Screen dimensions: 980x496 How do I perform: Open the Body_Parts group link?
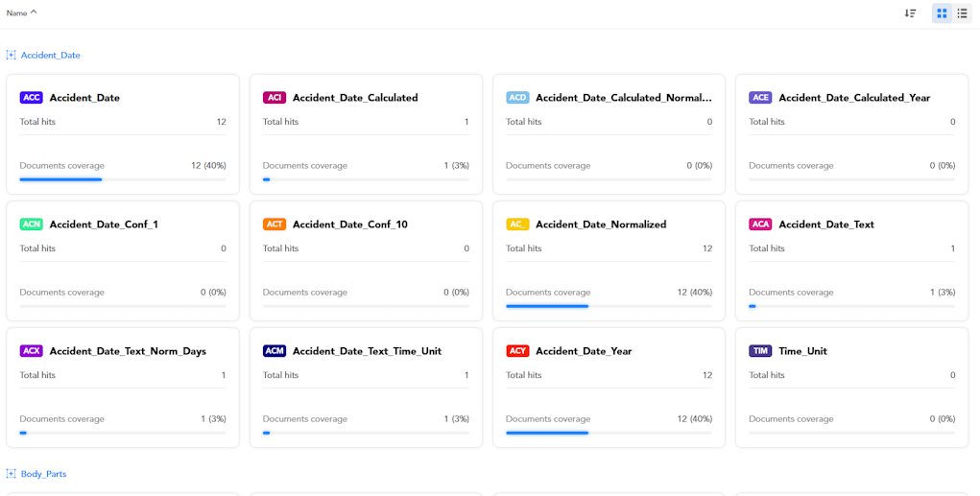click(44, 474)
